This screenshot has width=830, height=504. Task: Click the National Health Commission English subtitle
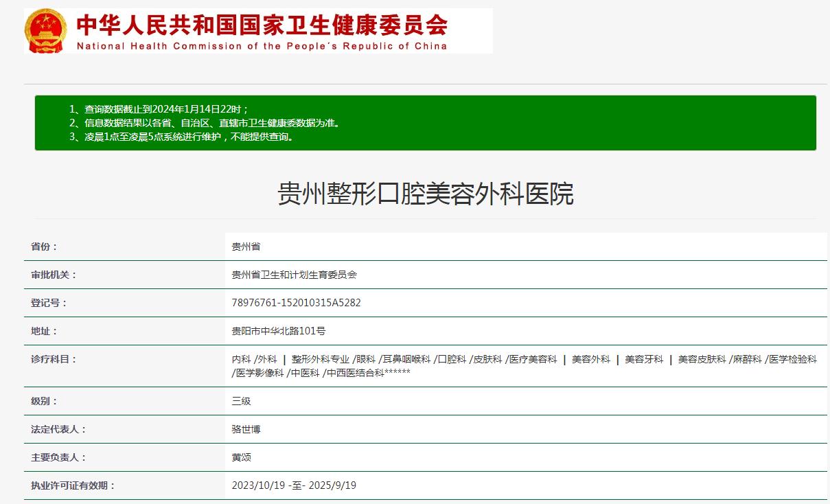(x=262, y=47)
